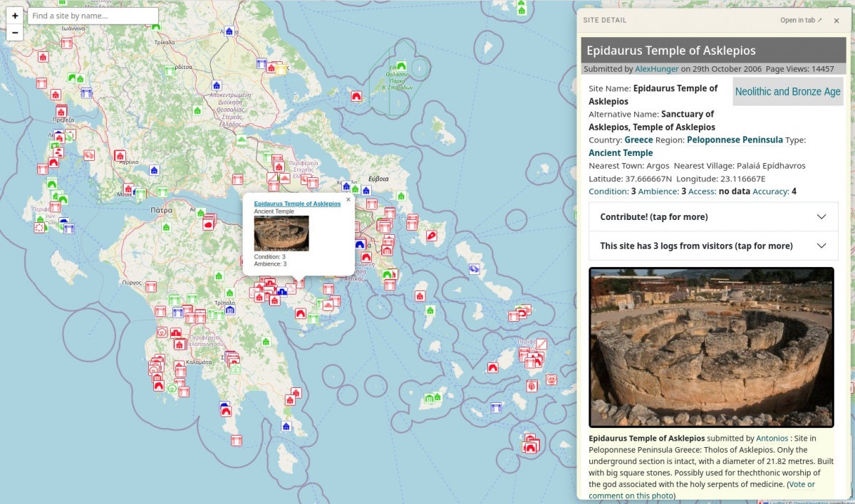Click the Accuracy rating link
Image resolution: width=855 pixels, height=504 pixels.
click(x=771, y=191)
